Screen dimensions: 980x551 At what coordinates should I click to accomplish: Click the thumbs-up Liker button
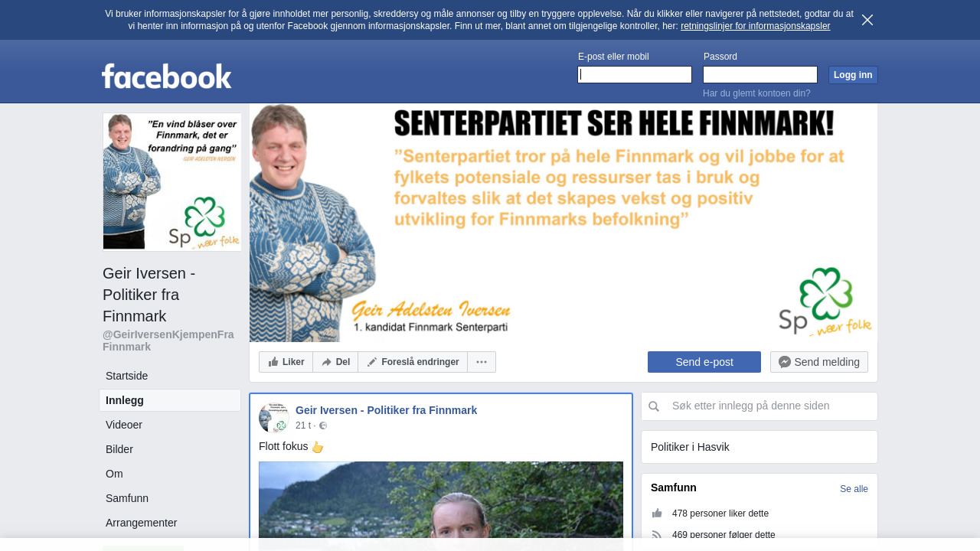pos(286,362)
